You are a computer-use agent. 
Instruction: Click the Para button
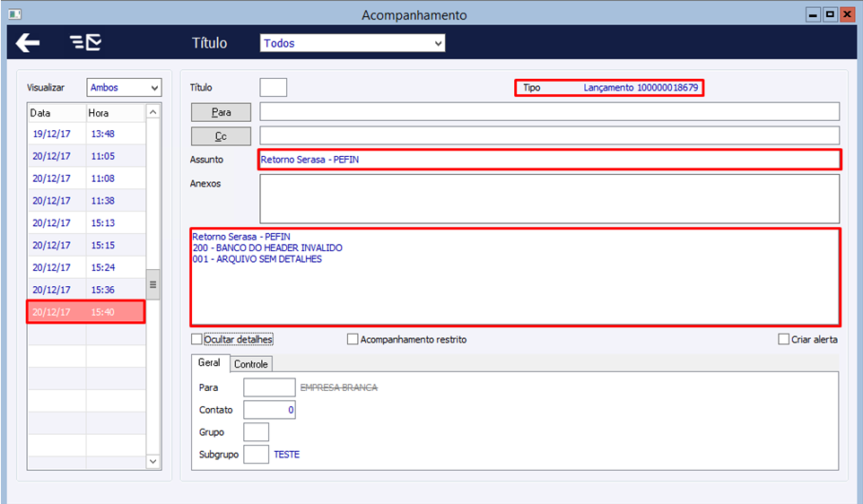221,112
